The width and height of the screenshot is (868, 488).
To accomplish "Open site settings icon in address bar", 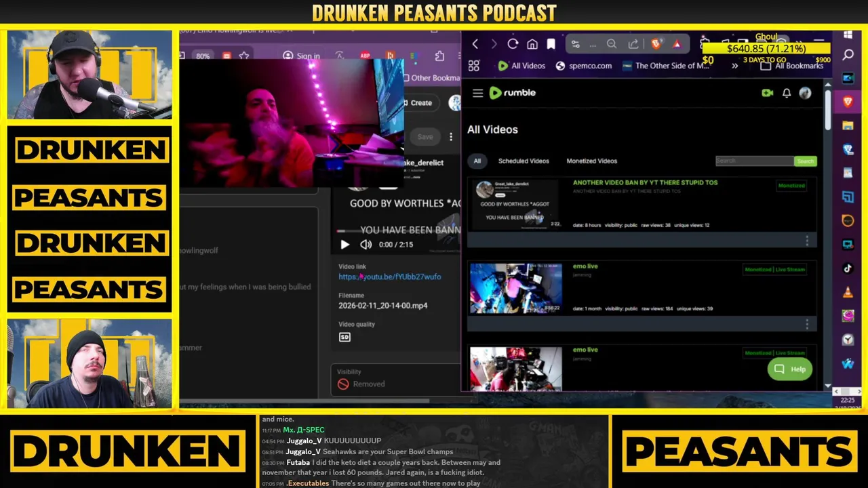I will 575,44.
